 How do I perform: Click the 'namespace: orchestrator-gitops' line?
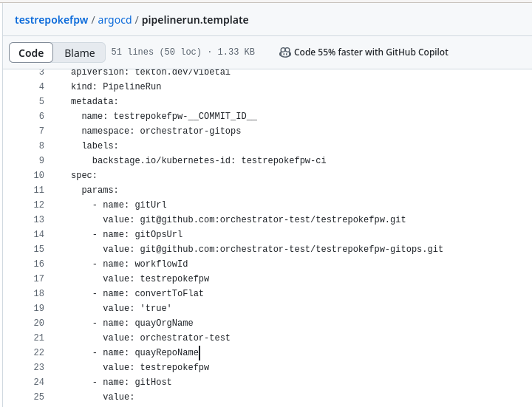click(161, 131)
